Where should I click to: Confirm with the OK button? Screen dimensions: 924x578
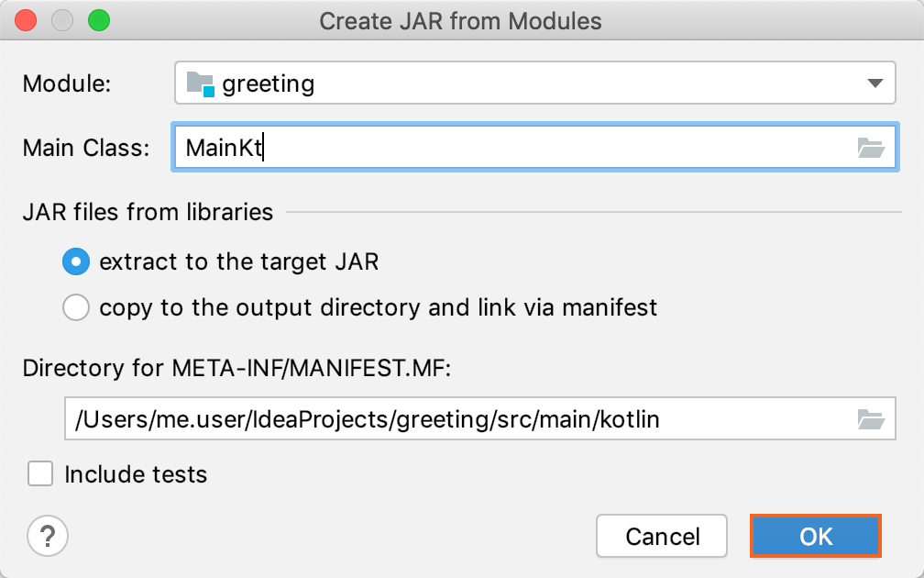coord(815,536)
